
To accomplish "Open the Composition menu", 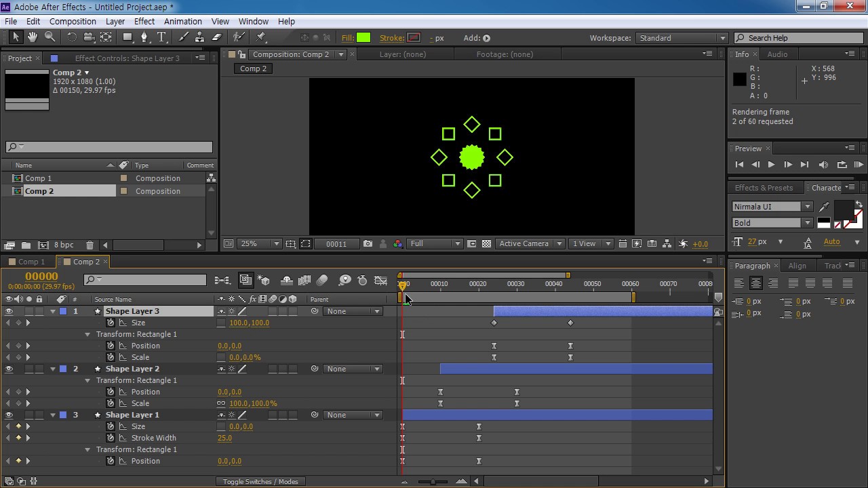I will tap(73, 21).
